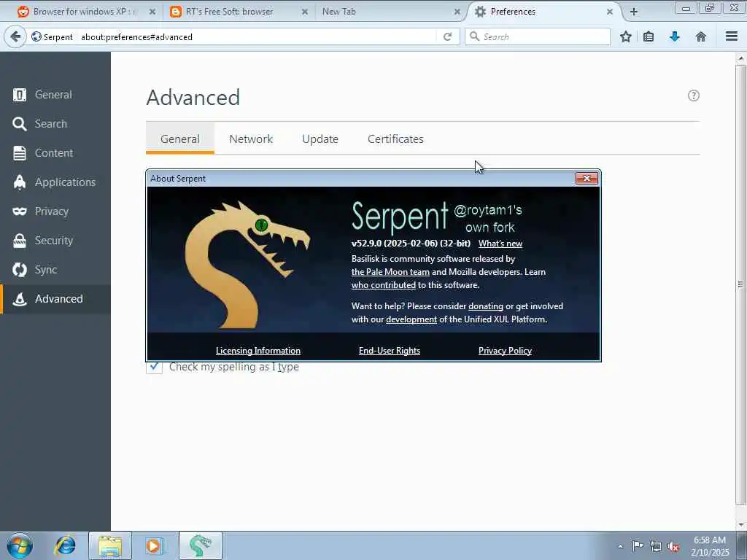Click the help question mark icon

[693, 96]
